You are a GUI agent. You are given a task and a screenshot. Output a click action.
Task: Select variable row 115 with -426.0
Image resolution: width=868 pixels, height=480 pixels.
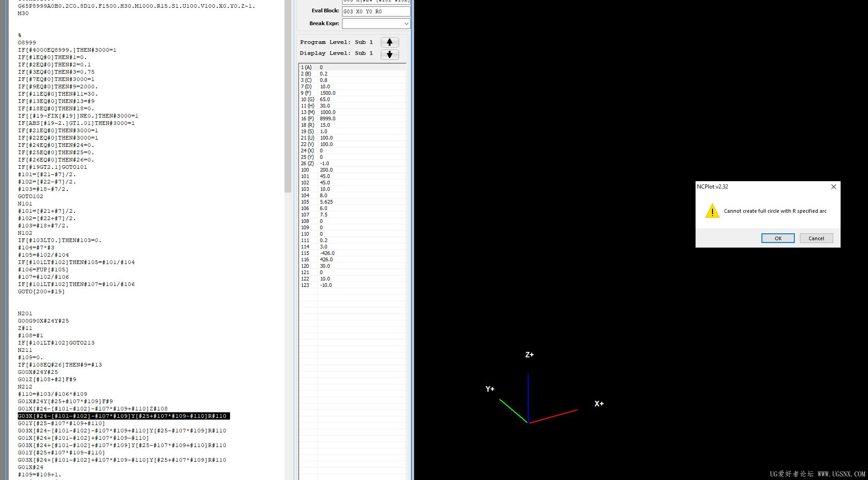point(352,253)
